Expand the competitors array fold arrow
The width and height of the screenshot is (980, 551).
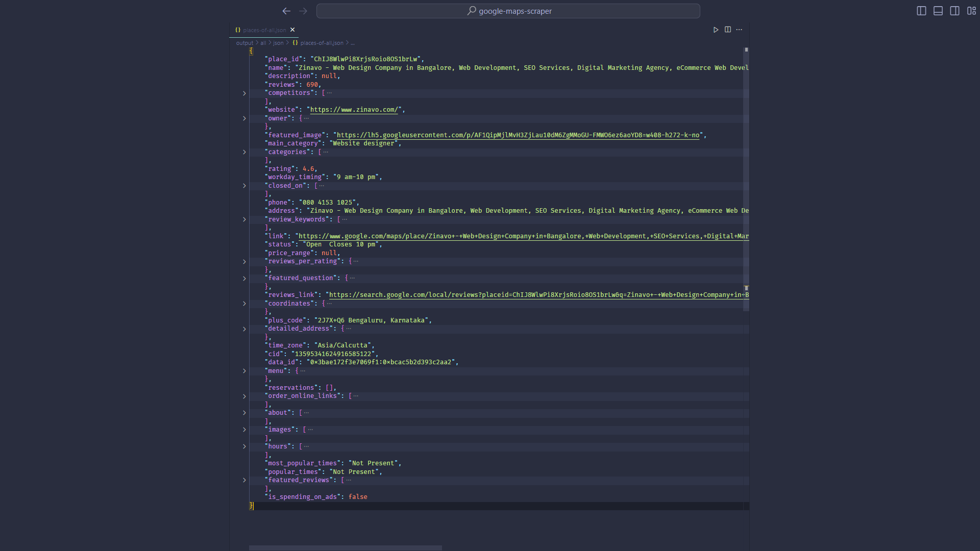[x=244, y=93]
